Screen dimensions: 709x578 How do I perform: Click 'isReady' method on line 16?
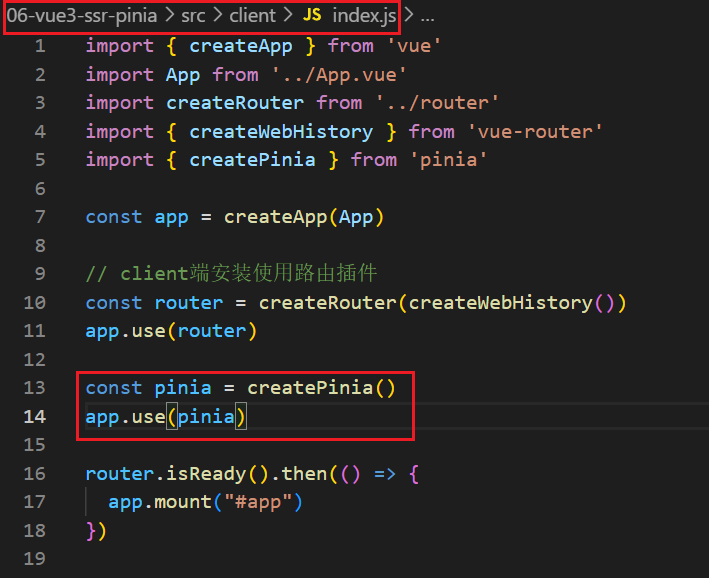click(206, 474)
